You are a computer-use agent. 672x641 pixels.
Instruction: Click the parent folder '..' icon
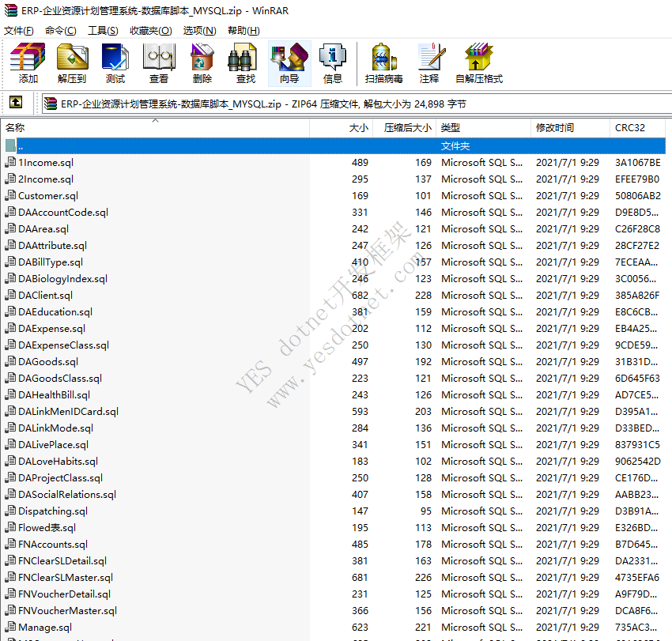tap(10, 145)
